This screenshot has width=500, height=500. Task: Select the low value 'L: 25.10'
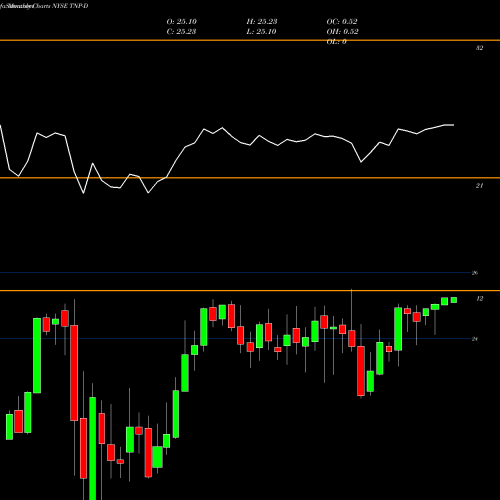[x=261, y=32]
